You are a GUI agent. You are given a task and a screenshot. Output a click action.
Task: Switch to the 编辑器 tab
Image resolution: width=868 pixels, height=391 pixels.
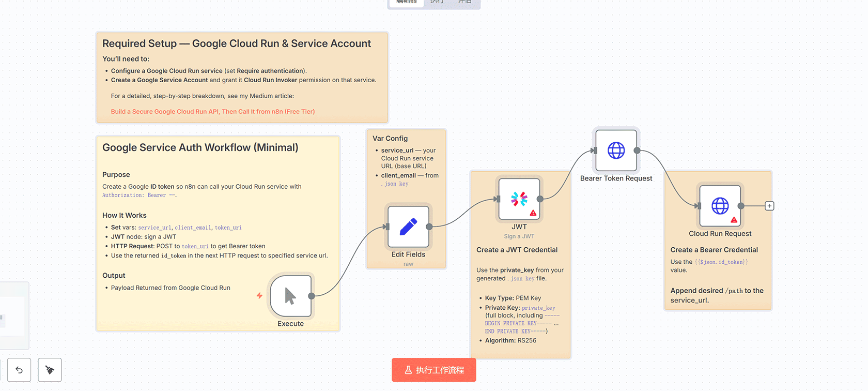(x=407, y=2)
